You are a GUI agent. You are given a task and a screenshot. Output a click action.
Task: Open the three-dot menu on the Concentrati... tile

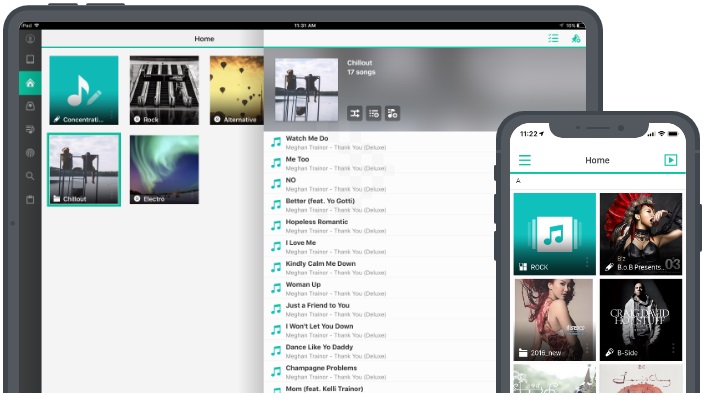click(x=112, y=115)
